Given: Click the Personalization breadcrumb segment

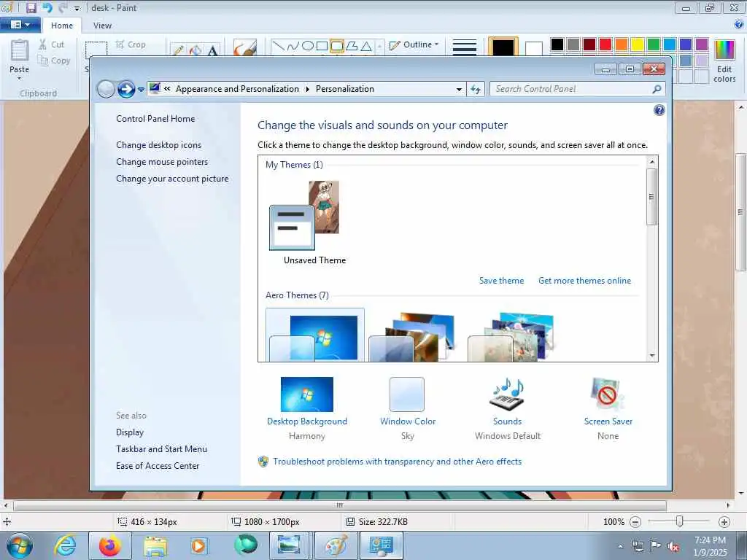Looking at the screenshot, I should [x=345, y=89].
